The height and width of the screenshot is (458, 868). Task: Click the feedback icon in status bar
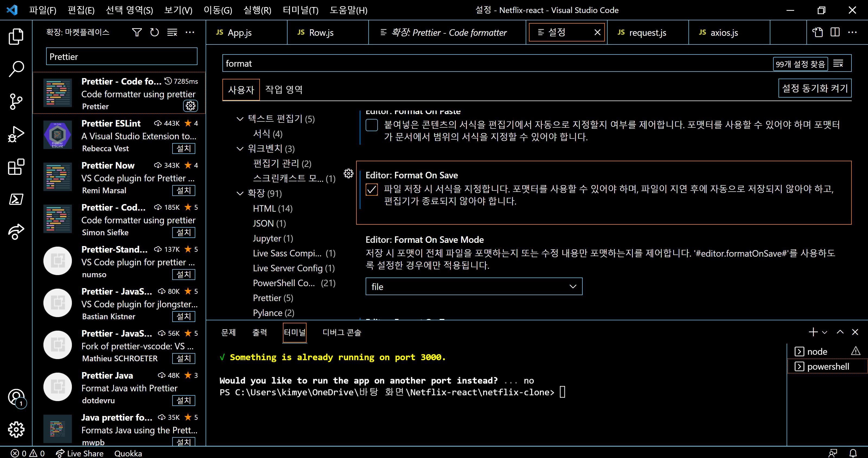833,453
